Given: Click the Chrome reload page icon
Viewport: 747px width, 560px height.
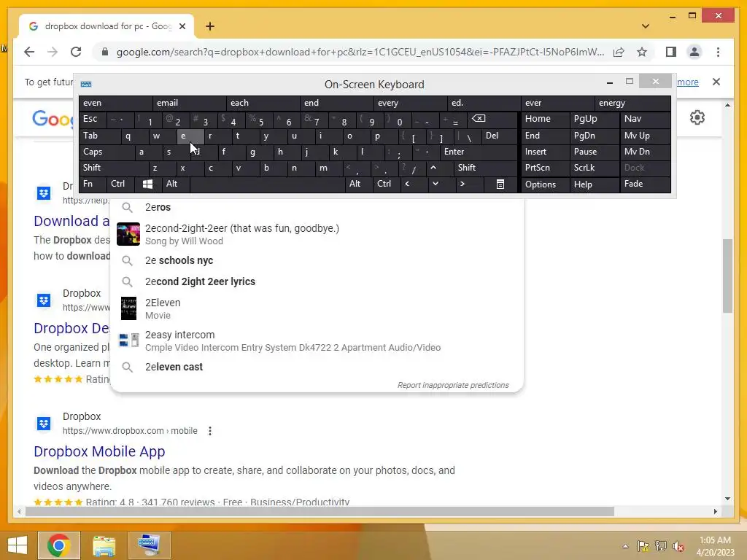Looking at the screenshot, I should pos(76,52).
